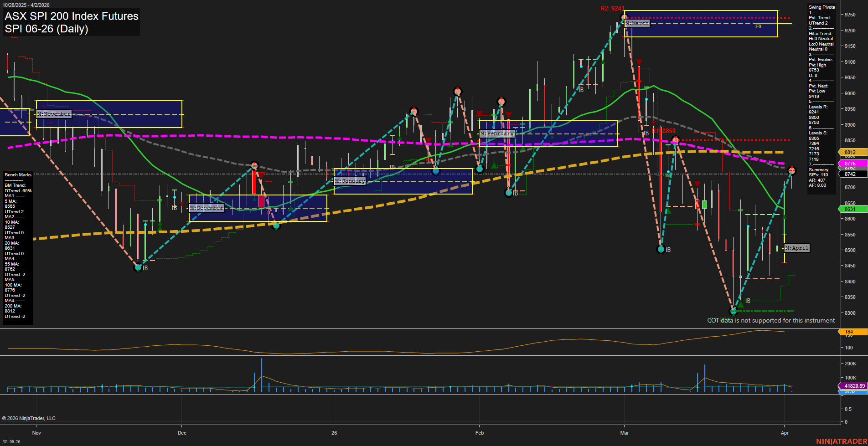Click the orange 164 indicator value marker
Viewport: 868px width, 446px height.
tap(850, 332)
